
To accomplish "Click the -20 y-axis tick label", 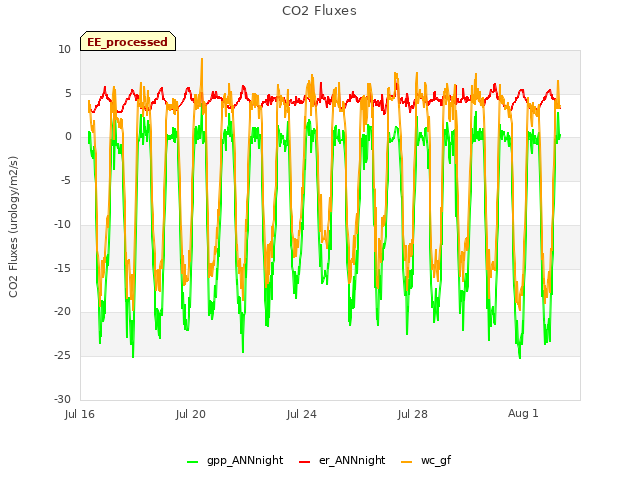I will (63, 312).
